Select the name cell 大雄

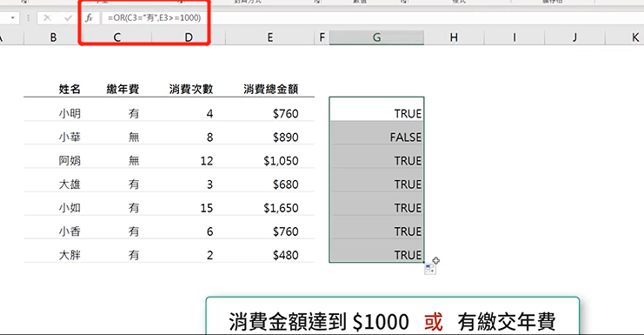pyautogui.click(x=70, y=184)
